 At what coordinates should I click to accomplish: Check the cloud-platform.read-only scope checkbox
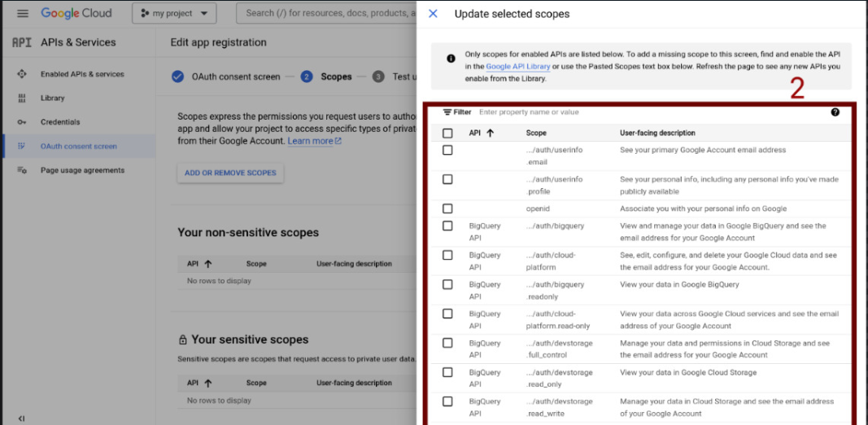point(448,313)
